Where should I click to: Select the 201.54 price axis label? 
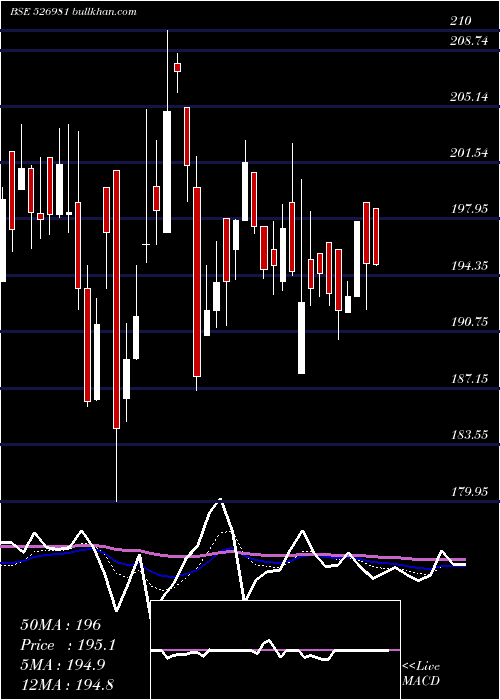[x=469, y=153]
